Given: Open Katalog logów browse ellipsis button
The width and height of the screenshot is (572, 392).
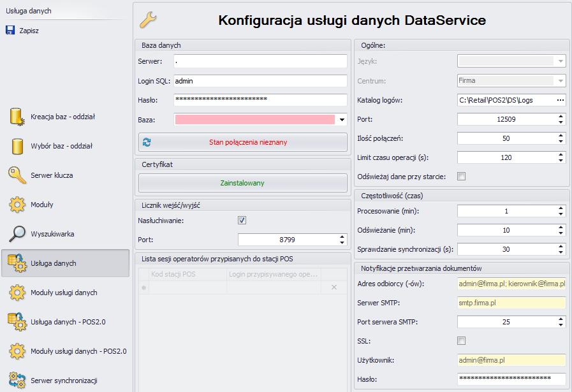Looking at the screenshot, I should (561, 100).
